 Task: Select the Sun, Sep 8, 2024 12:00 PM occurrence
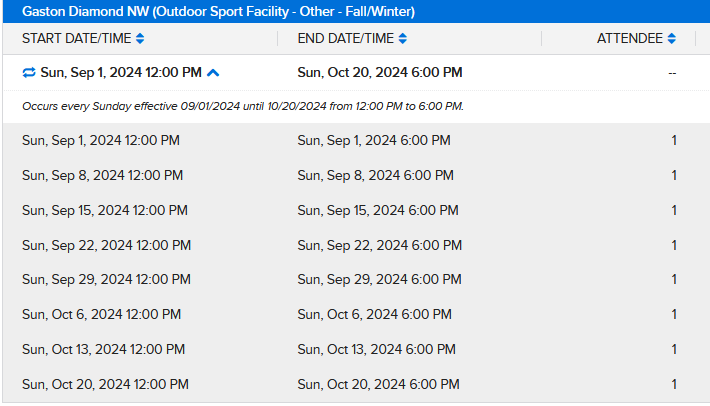102,176
